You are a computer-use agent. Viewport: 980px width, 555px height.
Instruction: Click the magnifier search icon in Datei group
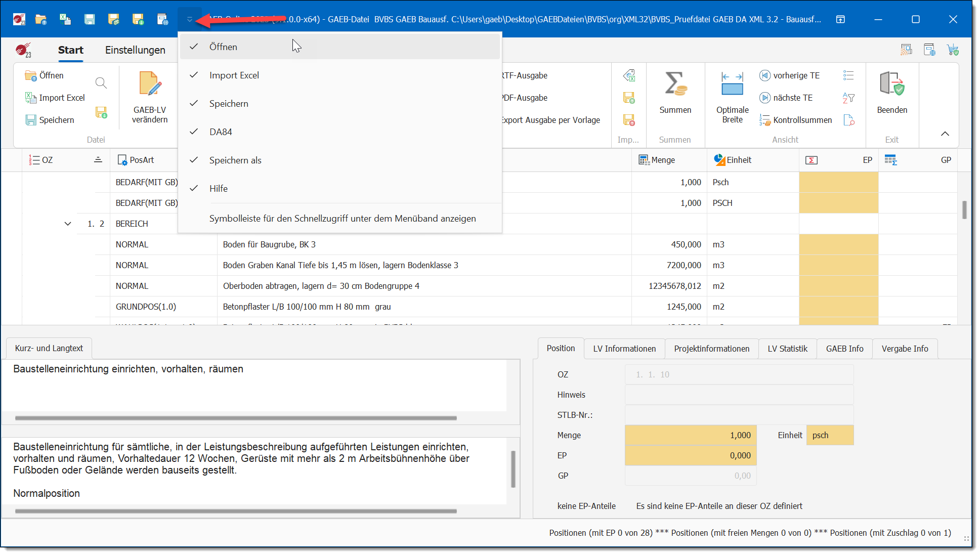tap(101, 83)
